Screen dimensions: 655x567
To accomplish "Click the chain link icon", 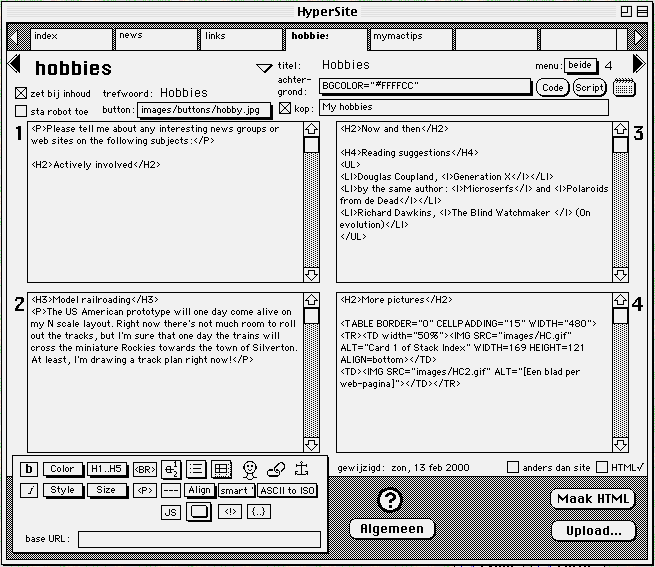I will 276,470.
